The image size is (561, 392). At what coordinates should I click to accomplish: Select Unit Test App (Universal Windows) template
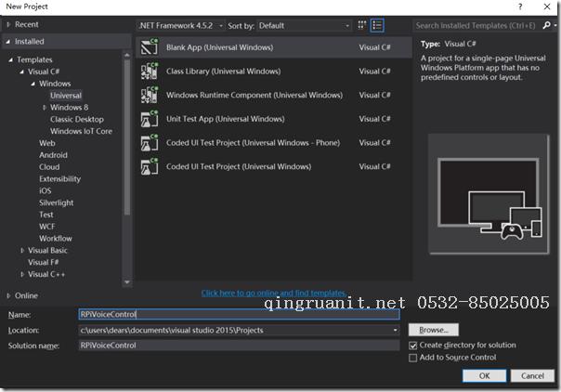click(x=274, y=119)
